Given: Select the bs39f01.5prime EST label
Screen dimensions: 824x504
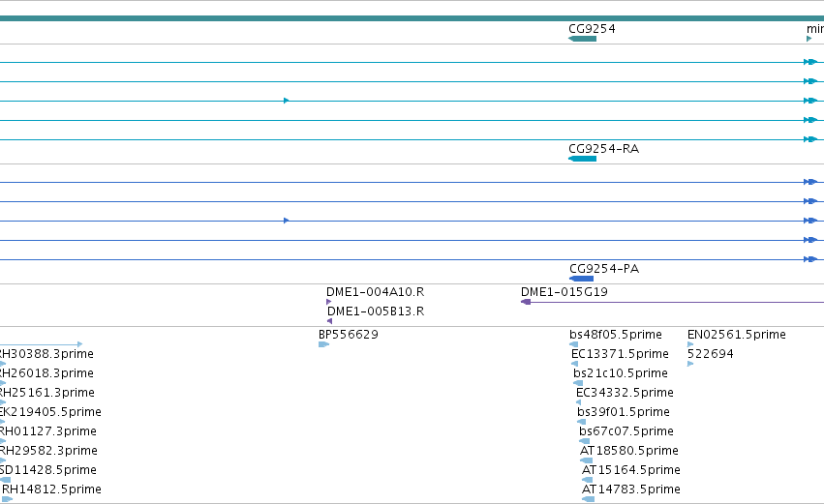Looking at the screenshot, I should [x=624, y=412].
